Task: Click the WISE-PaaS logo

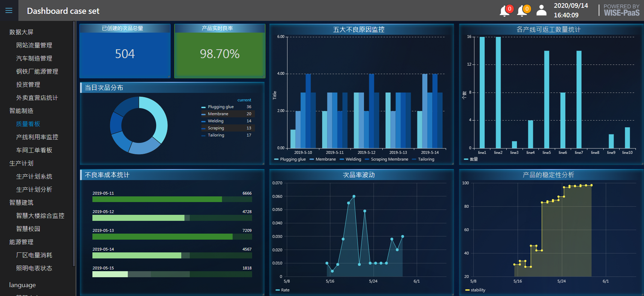Action: pos(621,10)
